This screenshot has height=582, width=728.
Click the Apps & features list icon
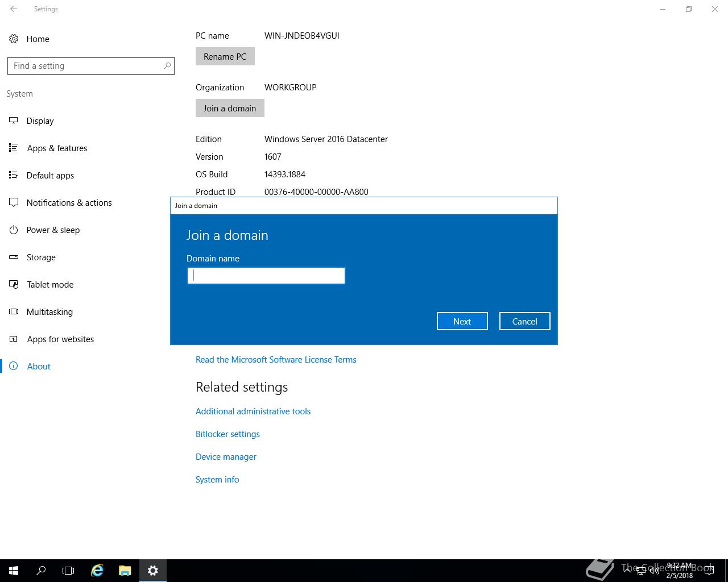coord(14,148)
